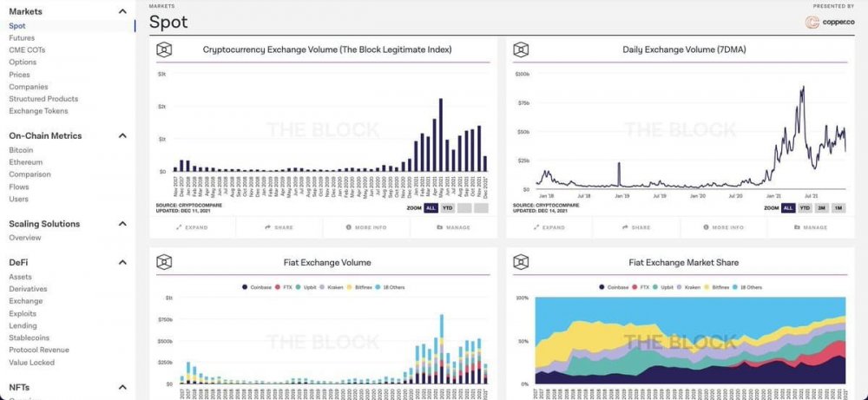Open Derivatives under DeFi

click(29, 289)
